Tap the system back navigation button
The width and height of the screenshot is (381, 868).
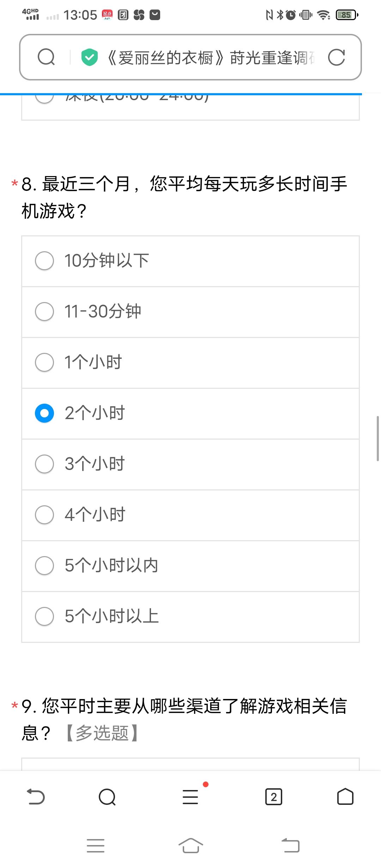[291, 845]
